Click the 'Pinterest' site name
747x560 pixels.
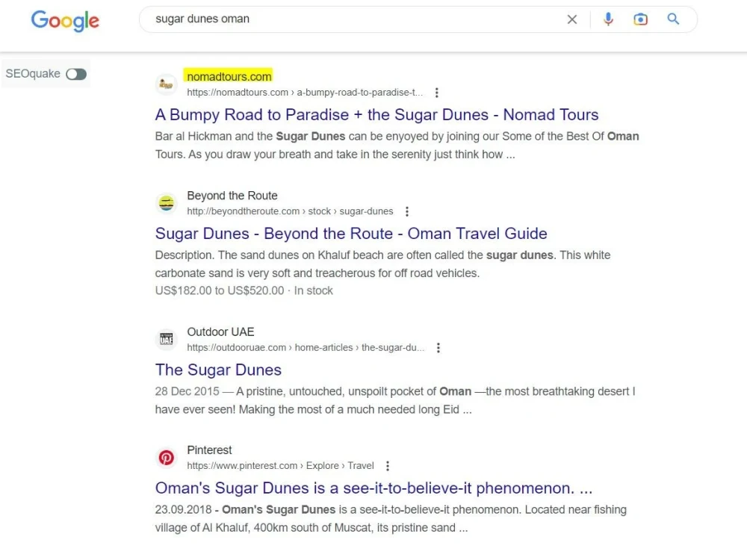tap(209, 450)
